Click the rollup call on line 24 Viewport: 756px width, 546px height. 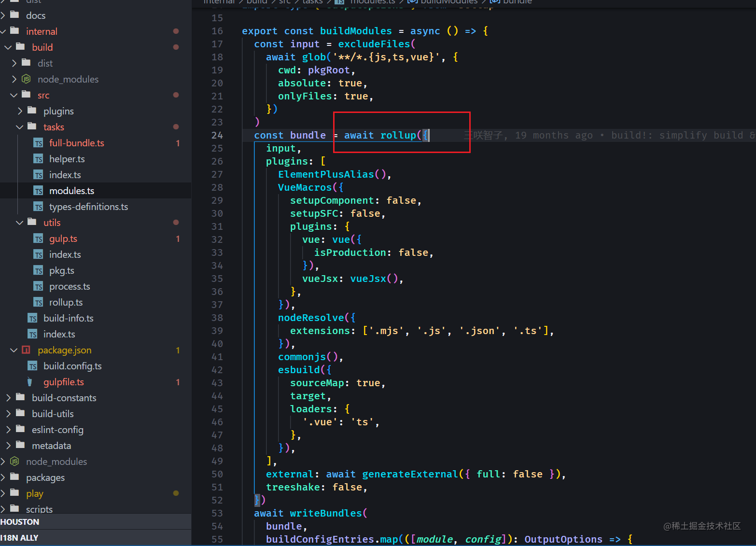click(x=398, y=135)
